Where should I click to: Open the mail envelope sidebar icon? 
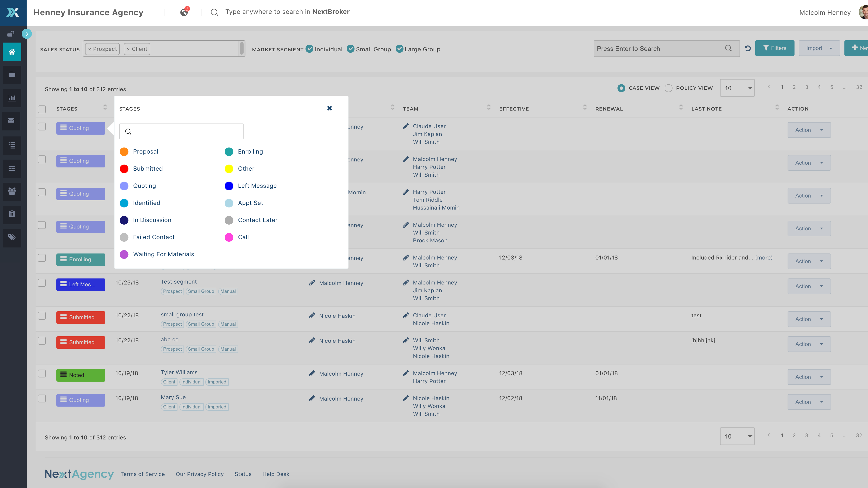coord(11,120)
